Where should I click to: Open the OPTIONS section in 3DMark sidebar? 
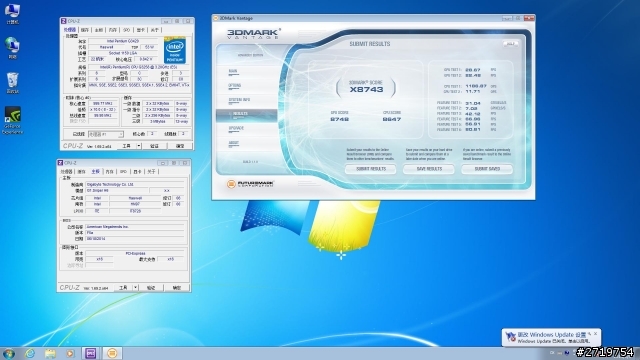coord(246,86)
